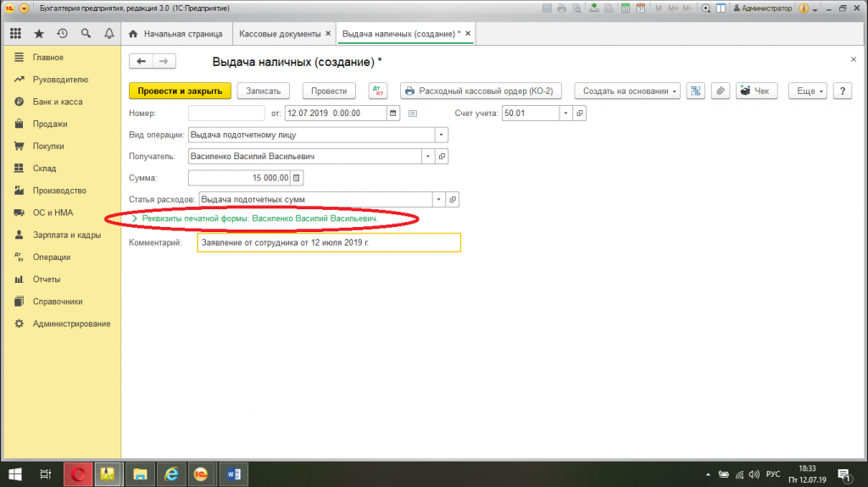Expand Статья расходов dropdown arrow

pyautogui.click(x=438, y=199)
